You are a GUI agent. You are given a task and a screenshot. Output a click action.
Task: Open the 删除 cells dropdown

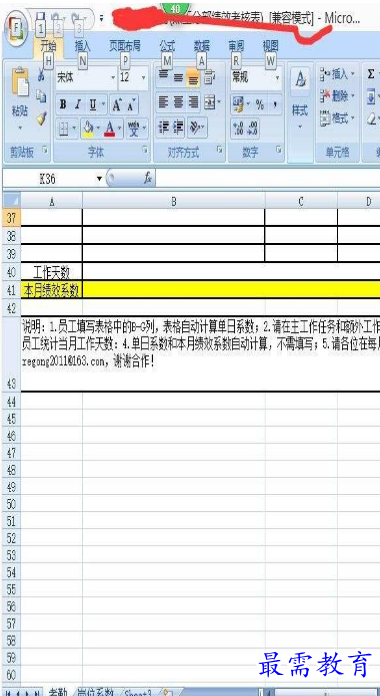point(337,96)
